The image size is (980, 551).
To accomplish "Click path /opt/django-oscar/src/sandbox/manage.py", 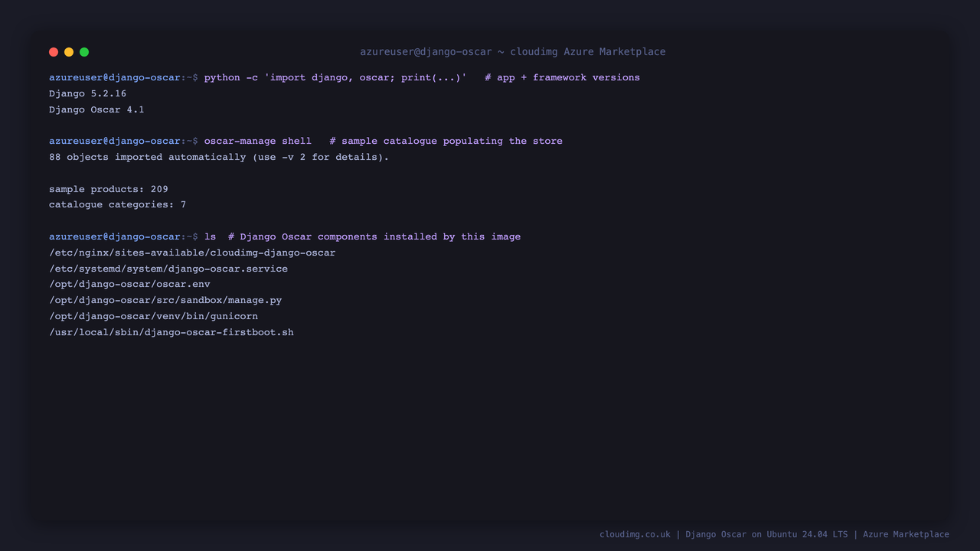I will click(x=165, y=300).
